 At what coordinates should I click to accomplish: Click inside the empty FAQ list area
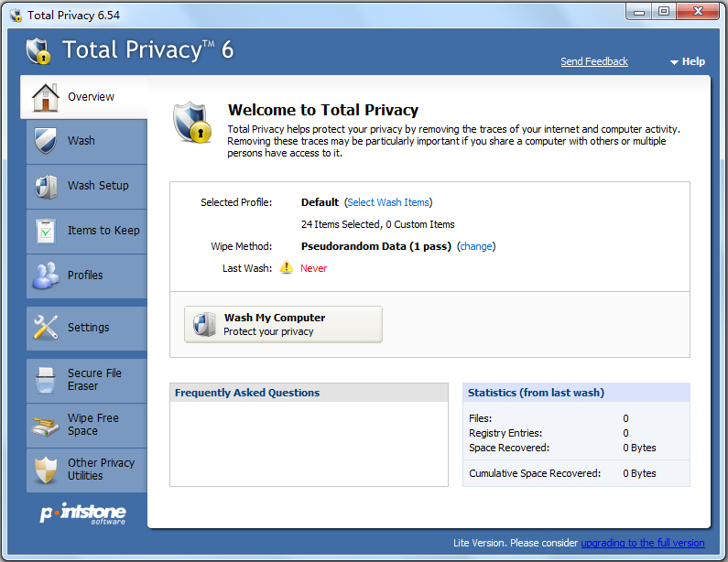309,444
